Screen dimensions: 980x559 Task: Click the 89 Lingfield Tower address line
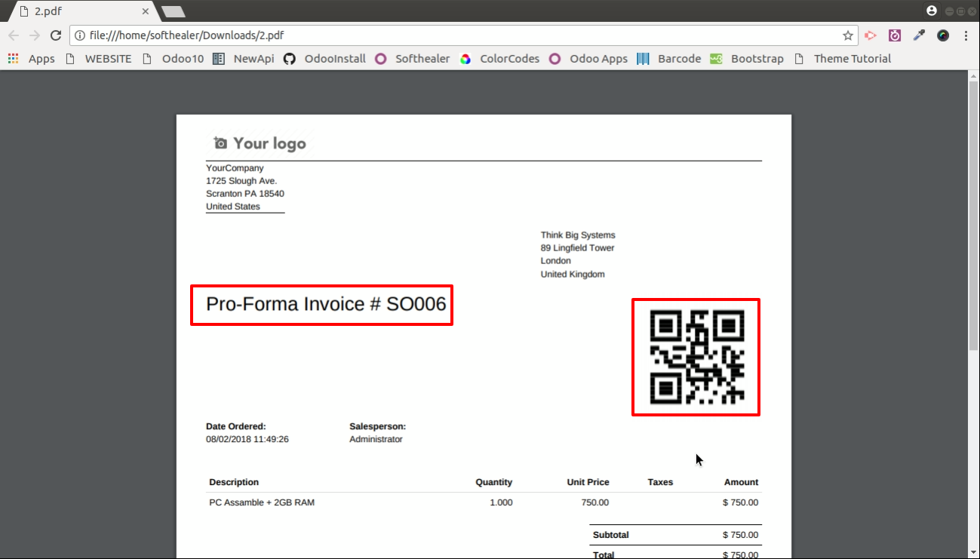[x=577, y=248]
